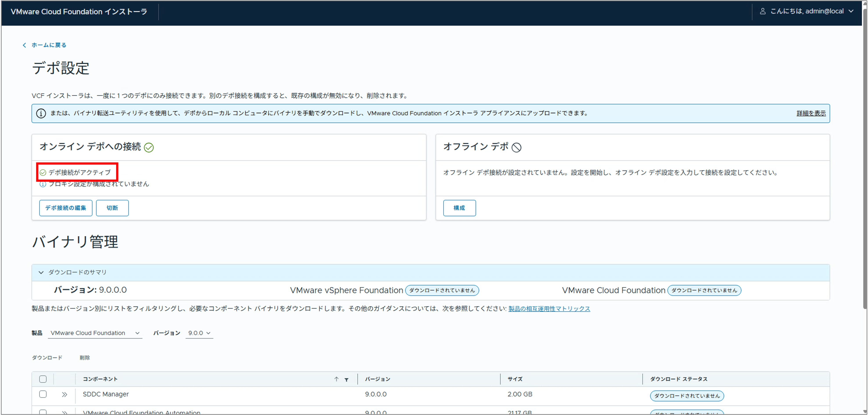Click 切断 button to disconnect depot
The height and width of the screenshot is (415, 868).
112,208
